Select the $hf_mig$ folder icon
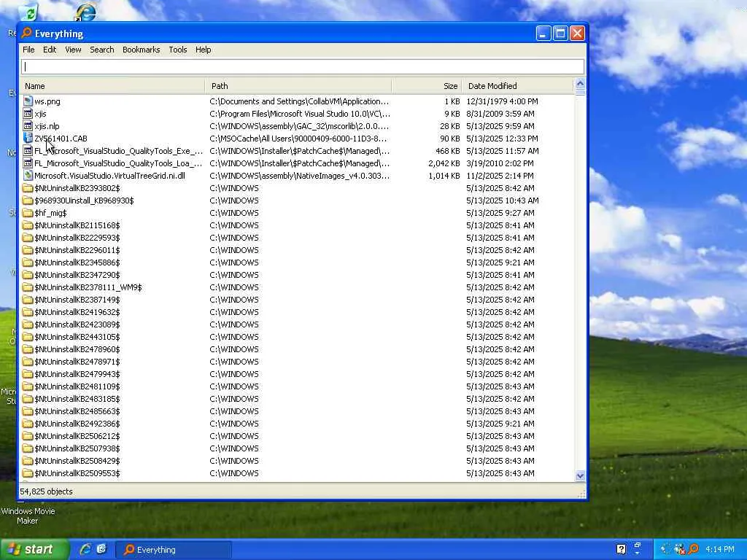The width and height of the screenshot is (747, 560). (28, 212)
